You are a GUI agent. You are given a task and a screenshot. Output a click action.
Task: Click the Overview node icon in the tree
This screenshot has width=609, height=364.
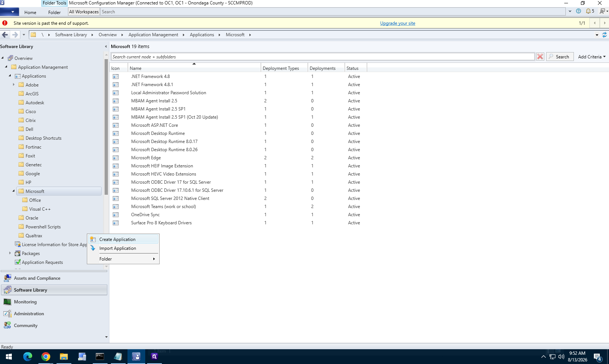coord(10,58)
